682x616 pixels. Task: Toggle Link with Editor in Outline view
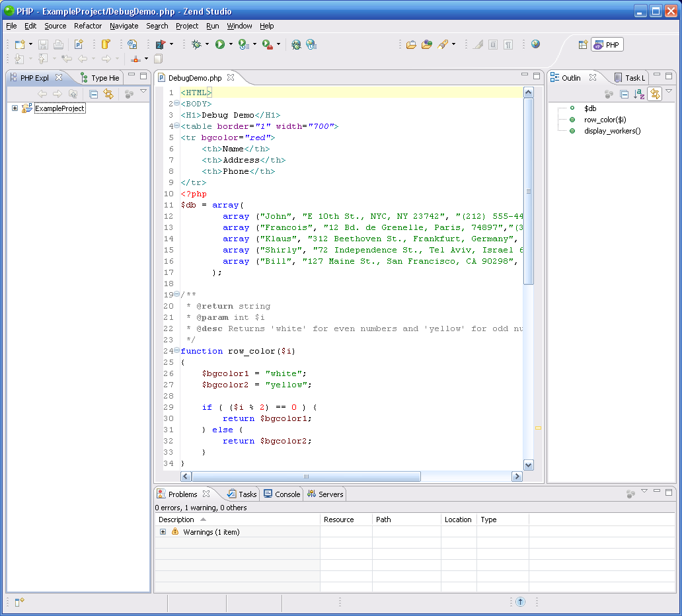[654, 95]
